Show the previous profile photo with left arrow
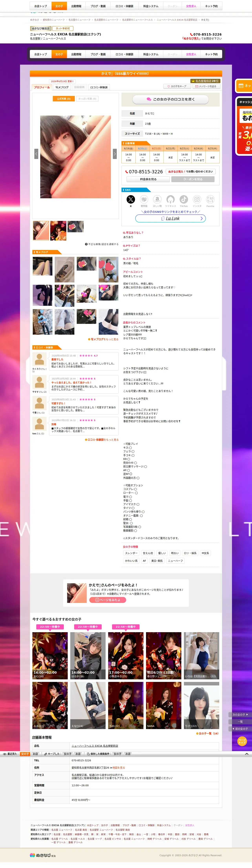 (x=36, y=154)
